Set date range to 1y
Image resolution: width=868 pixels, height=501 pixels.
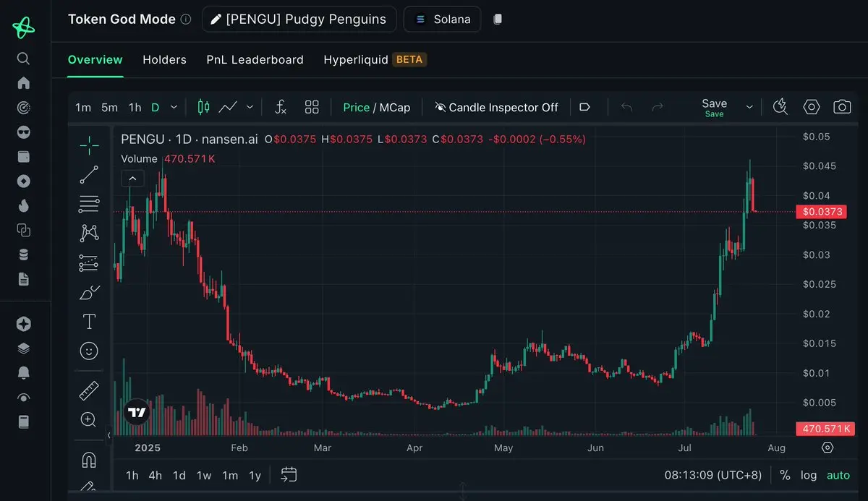255,475
